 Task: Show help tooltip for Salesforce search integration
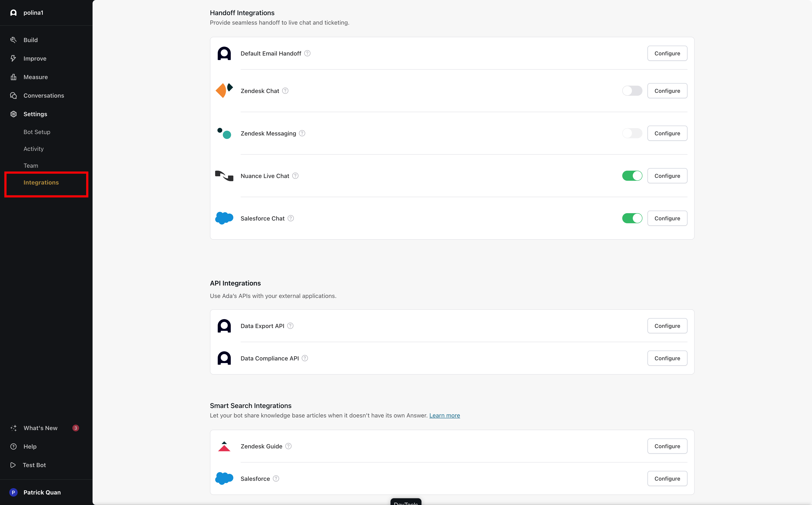coord(276,479)
